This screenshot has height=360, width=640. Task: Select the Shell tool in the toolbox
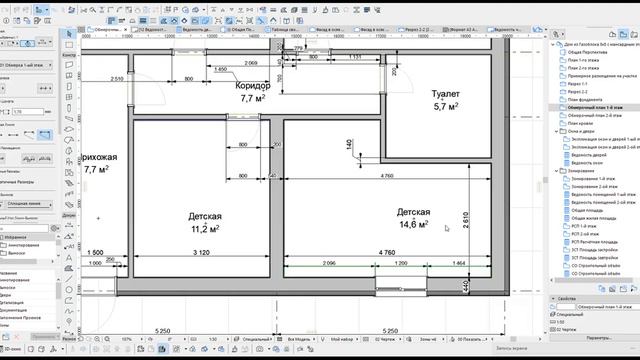click(69, 151)
